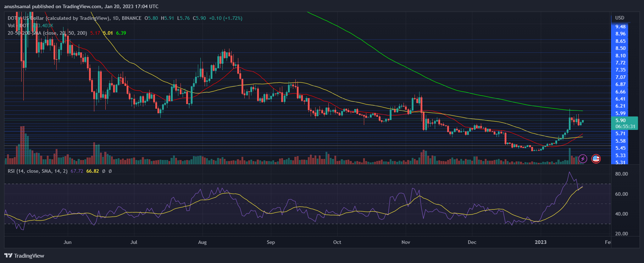Click the 5.31 price level label
Image resolution: width=644 pixels, height=263 pixels.
click(x=621, y=162)
